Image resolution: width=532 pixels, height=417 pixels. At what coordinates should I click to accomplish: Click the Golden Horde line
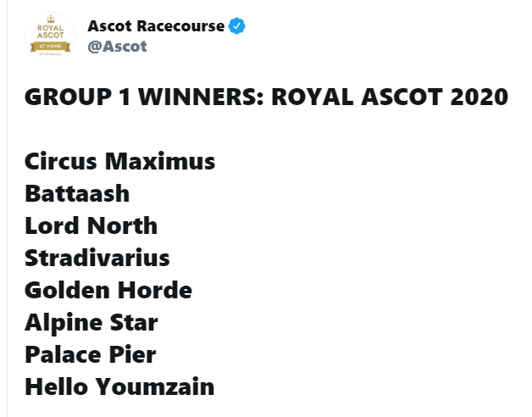pyautogui.click(x=108, y=291)
